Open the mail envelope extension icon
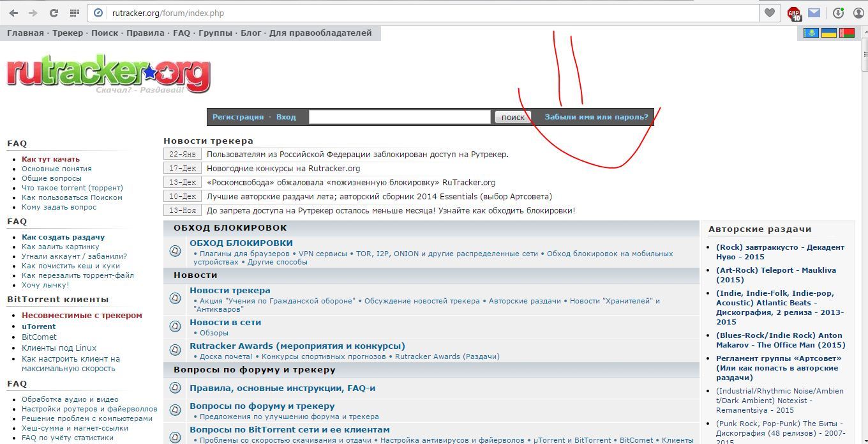The height and width of the screenshot is (444, 868). click(814, 13)
